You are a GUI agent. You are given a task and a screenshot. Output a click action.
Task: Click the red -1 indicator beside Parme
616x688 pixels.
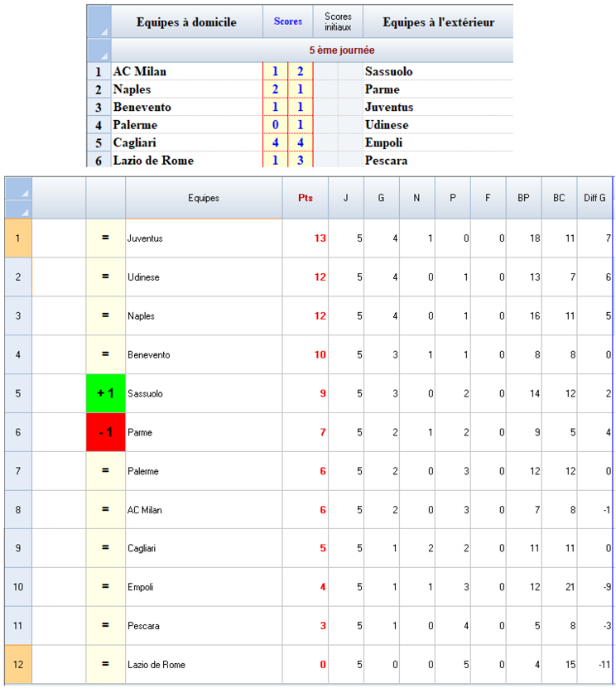[x=105, y=432]
